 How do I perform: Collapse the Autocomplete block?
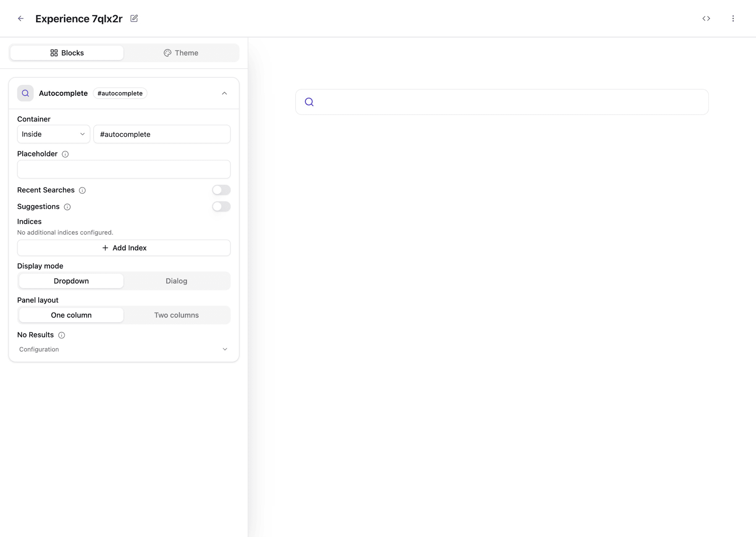point(224,93)
